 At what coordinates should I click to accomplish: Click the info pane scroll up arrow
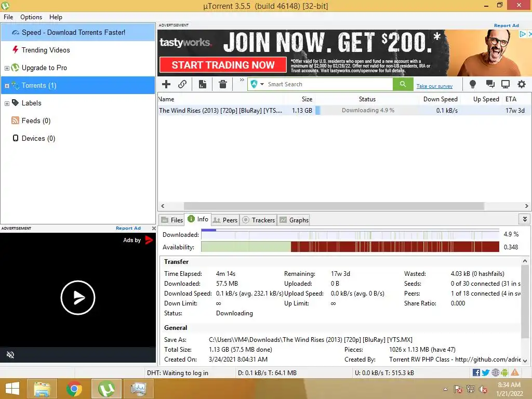(x=525, y=261)
